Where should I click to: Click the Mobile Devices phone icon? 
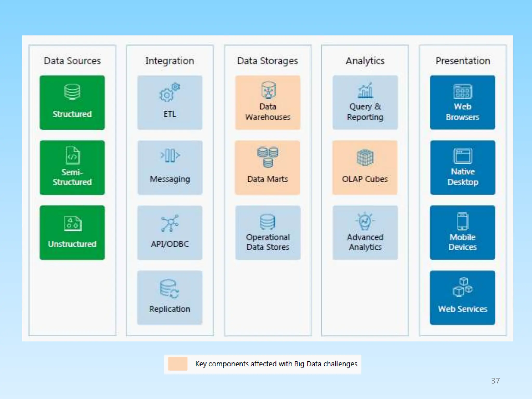click(463, 221)
